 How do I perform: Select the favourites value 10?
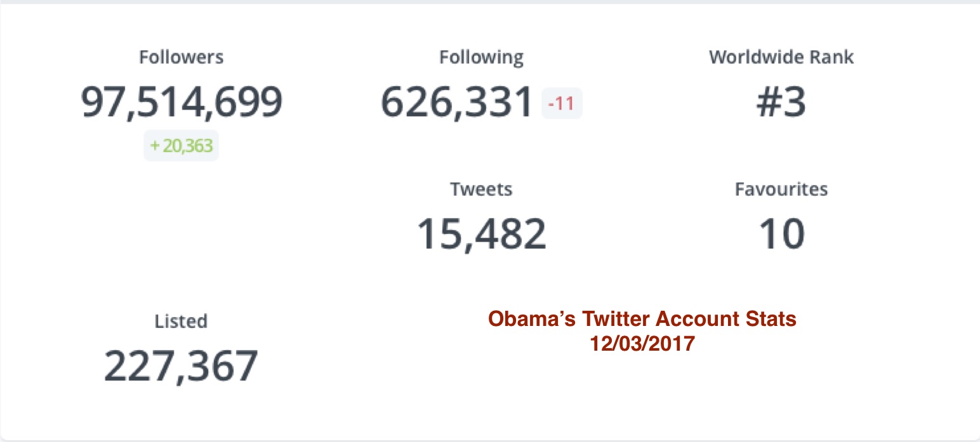781,234
